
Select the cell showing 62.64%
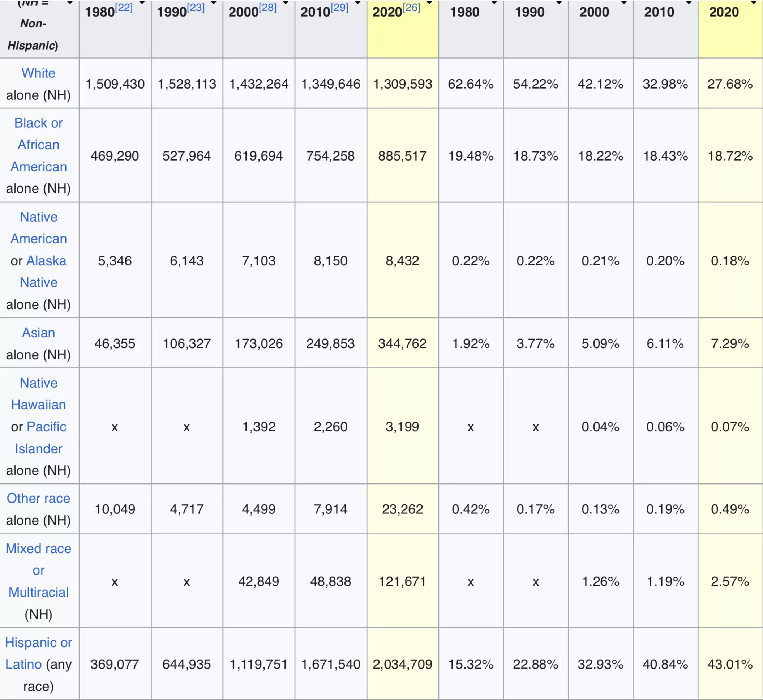coord(471,83)
